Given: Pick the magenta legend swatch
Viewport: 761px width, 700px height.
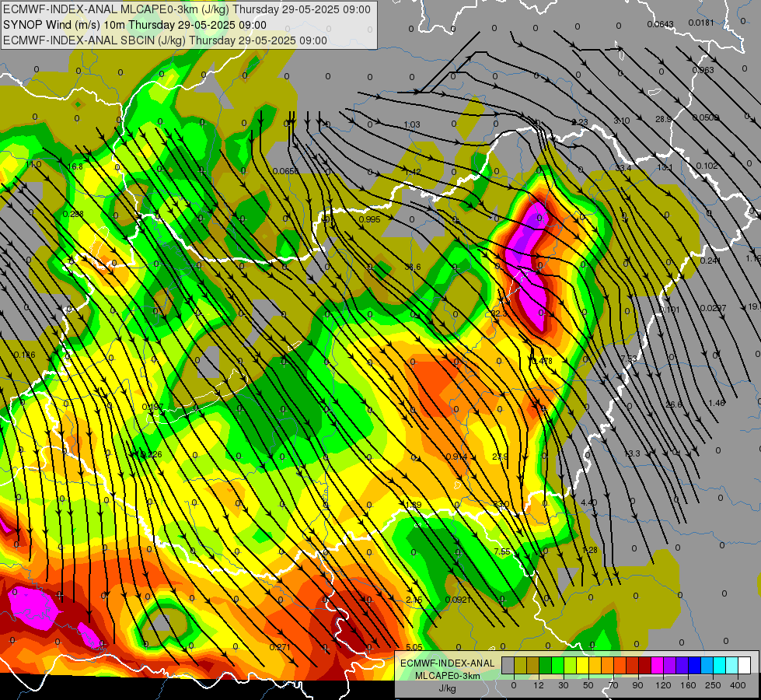Looking at the screenshot, I should tap(658, 665).
